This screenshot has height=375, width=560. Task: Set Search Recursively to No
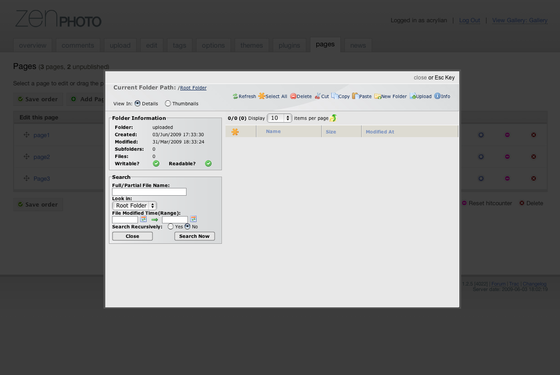[x=188, y=226]
